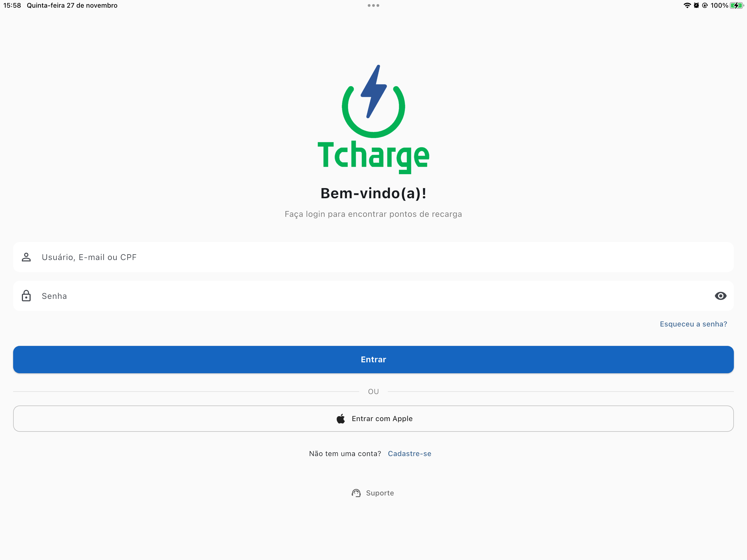747x560 pixels.
Task: Open the Esqueceu a senha? link
Action: point(693,324)
